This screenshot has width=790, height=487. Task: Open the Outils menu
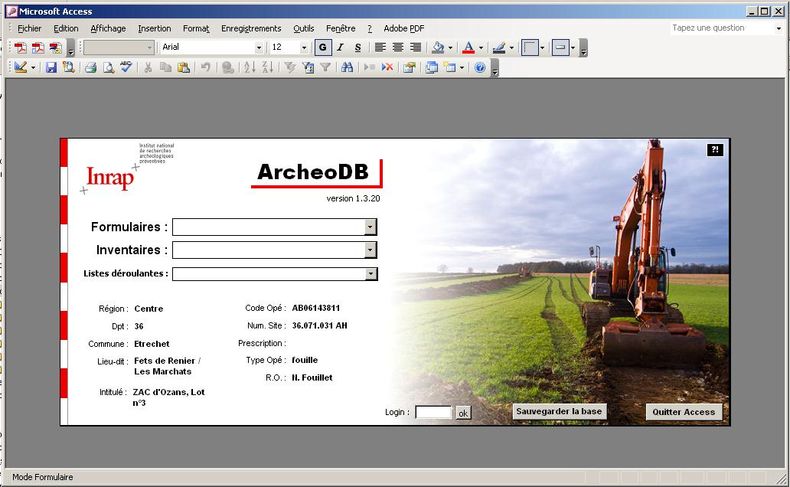point(304,29)
